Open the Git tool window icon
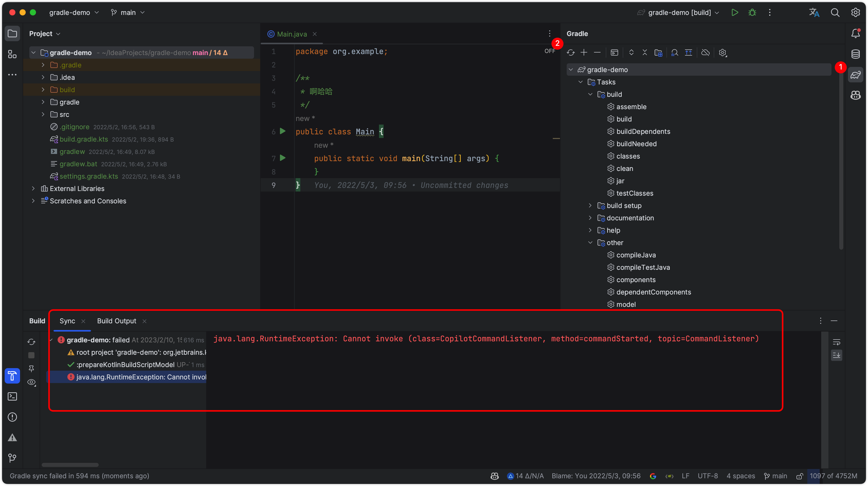868x486 pixels. coord(12,458)
